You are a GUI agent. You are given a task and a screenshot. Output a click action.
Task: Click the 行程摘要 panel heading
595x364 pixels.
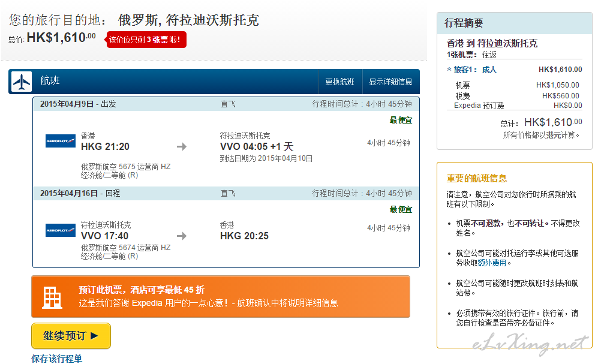464,23
